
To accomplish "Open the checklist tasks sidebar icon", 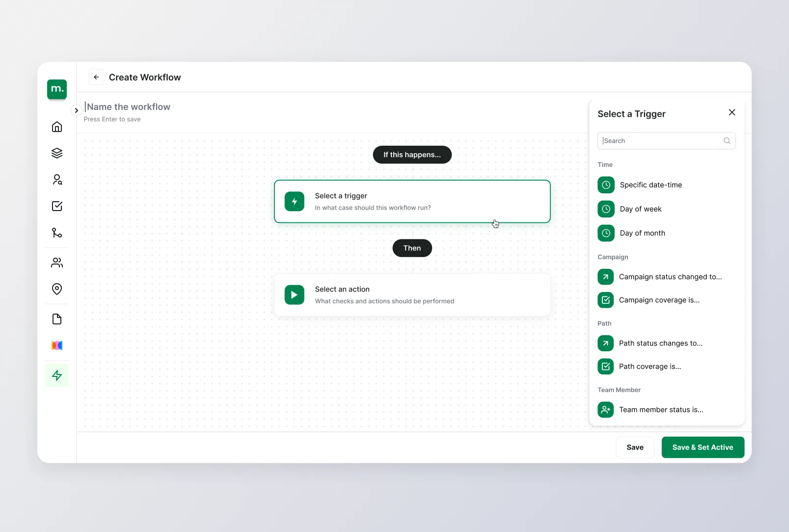I will (57, 206).
